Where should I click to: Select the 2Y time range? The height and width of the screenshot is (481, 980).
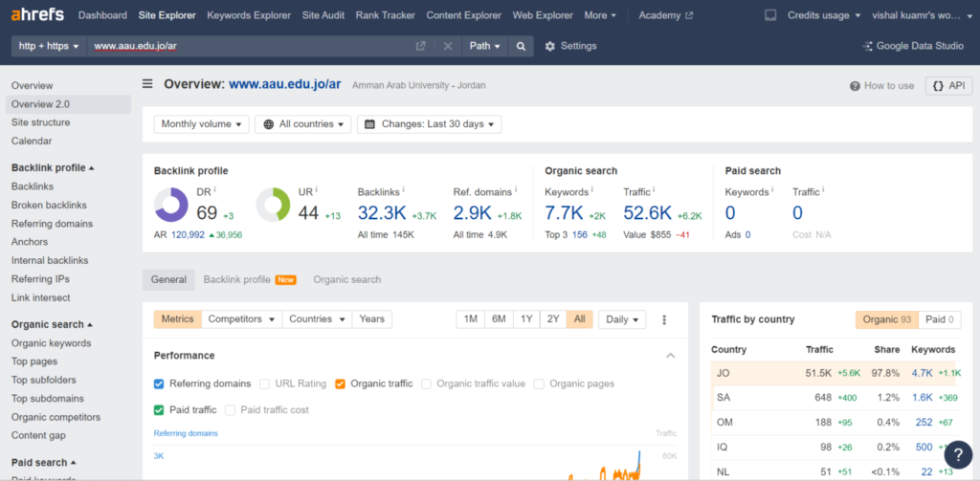click(553, 319)
